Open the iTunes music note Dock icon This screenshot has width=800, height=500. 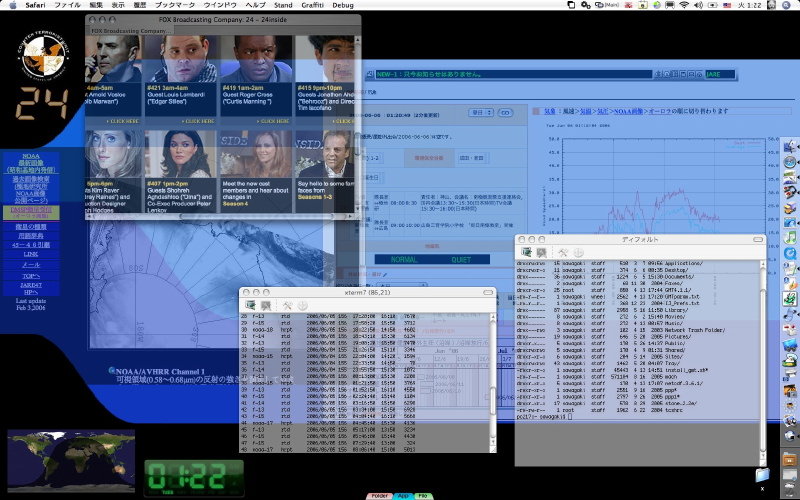pos(789,237)
